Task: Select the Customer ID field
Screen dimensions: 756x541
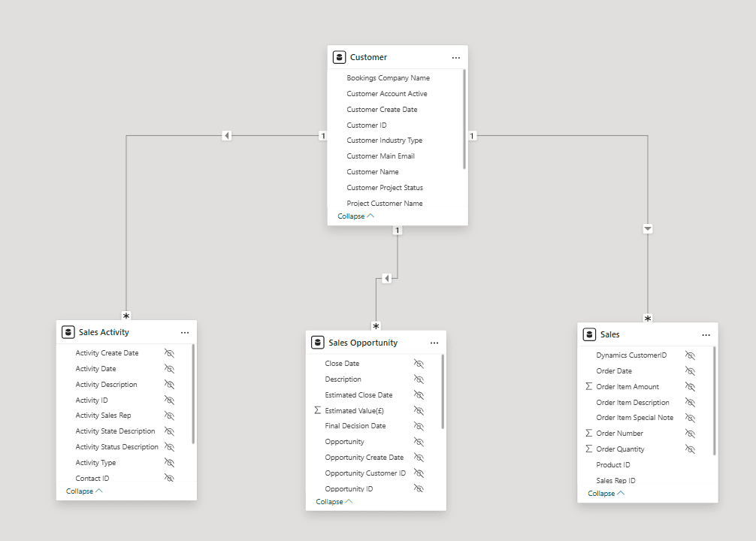Action: click(x=367, y=125)
